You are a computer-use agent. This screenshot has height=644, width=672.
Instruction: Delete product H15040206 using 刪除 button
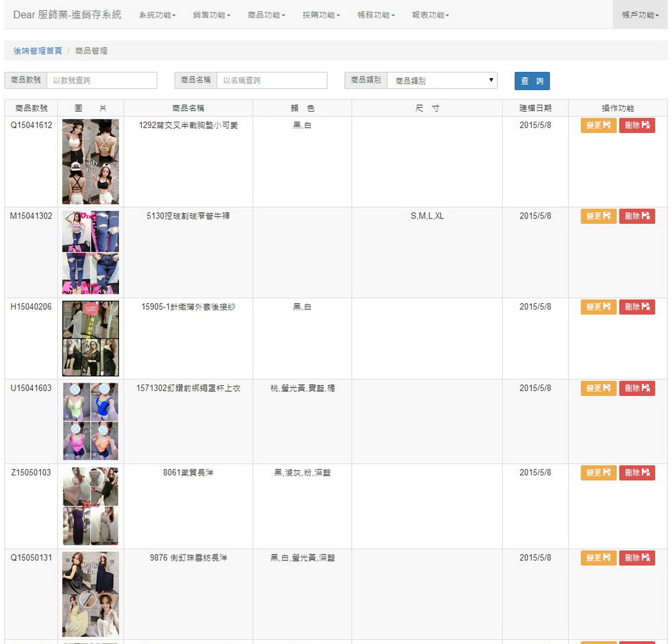pos(636,307)
